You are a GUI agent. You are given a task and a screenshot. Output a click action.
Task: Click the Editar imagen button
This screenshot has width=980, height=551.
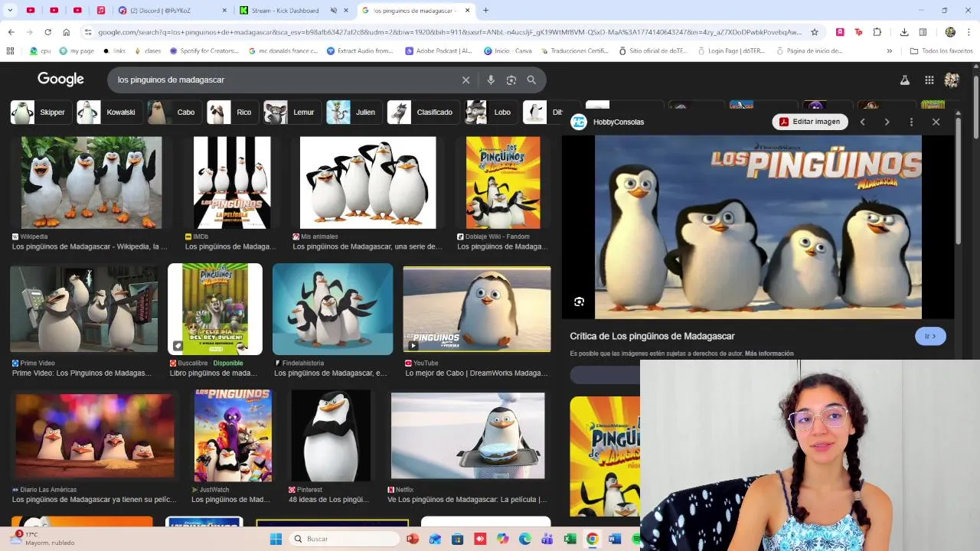click(810, 122)
